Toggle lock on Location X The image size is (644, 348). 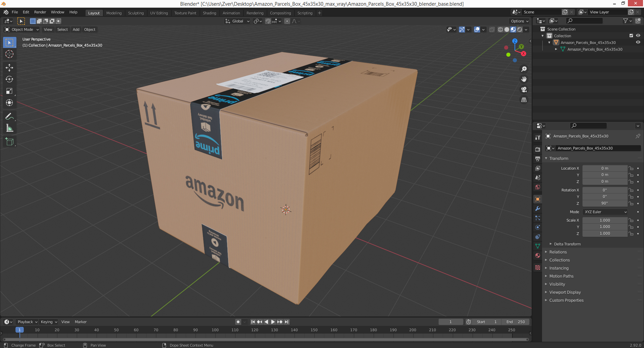click(631, 168)
